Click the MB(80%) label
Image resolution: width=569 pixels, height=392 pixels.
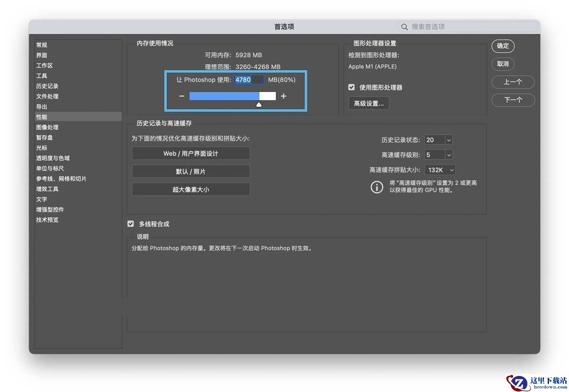pyautogui.click(x=282, y=80)
